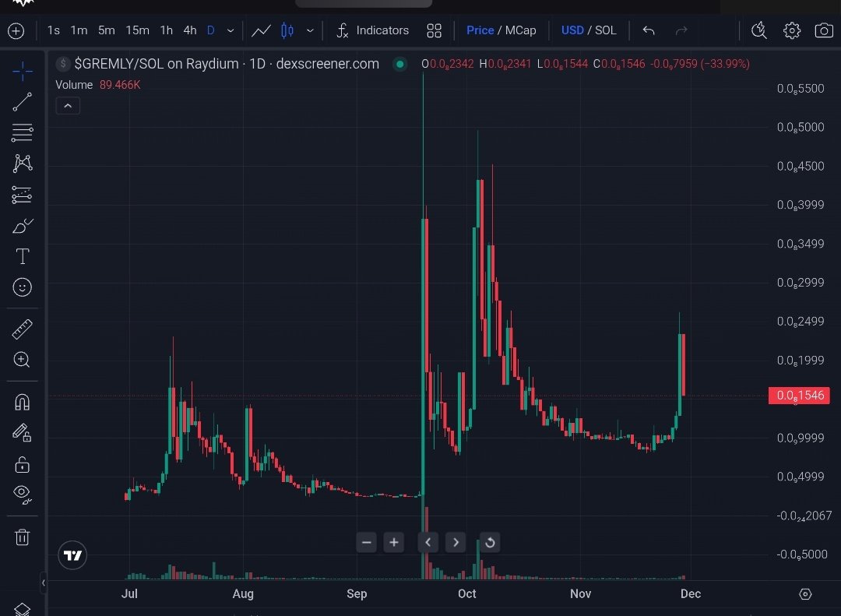Open chart settings with gear icon
The image size is (841, 616).
click(x=792, y=30)
